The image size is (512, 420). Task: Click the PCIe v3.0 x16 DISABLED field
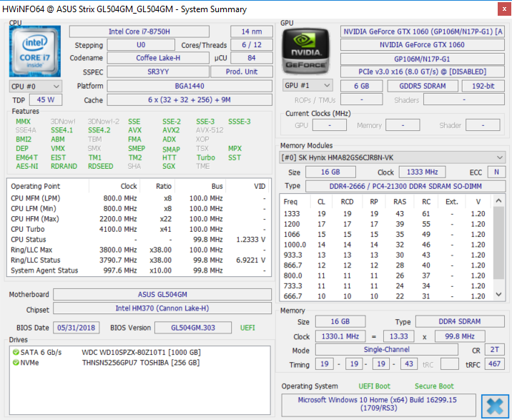(x=423, y=72)
